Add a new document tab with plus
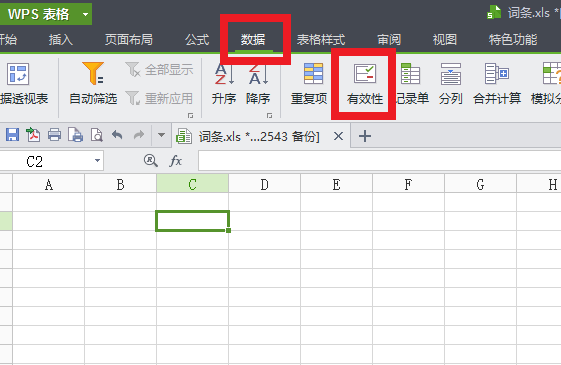This screenshot has width=561, height=365. (365, 136)
